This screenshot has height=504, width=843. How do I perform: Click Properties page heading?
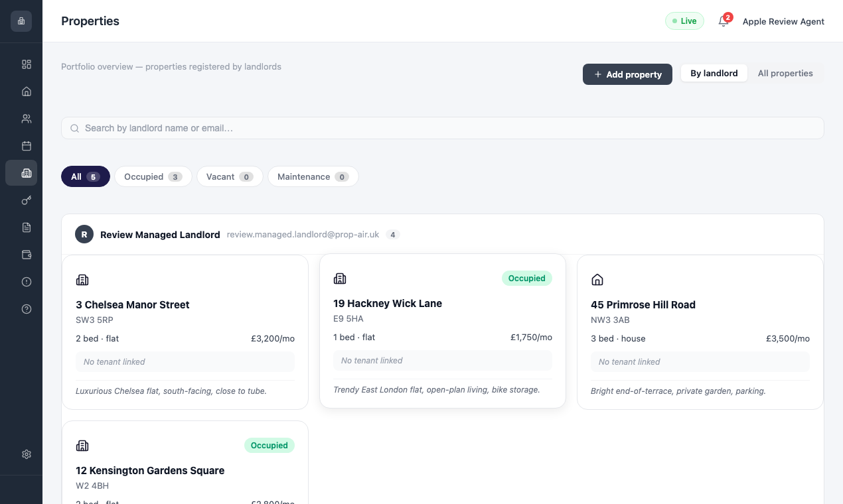(x=90, y=21)
